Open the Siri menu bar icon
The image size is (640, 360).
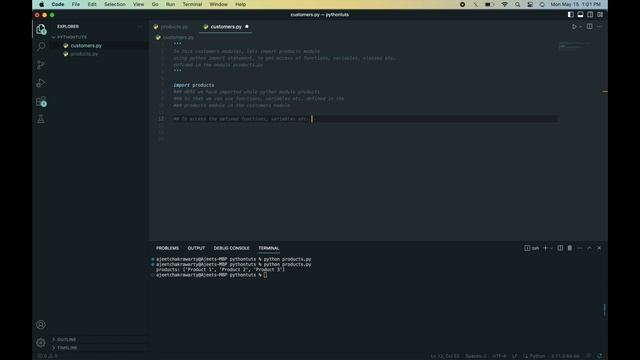tap(542, 4)
